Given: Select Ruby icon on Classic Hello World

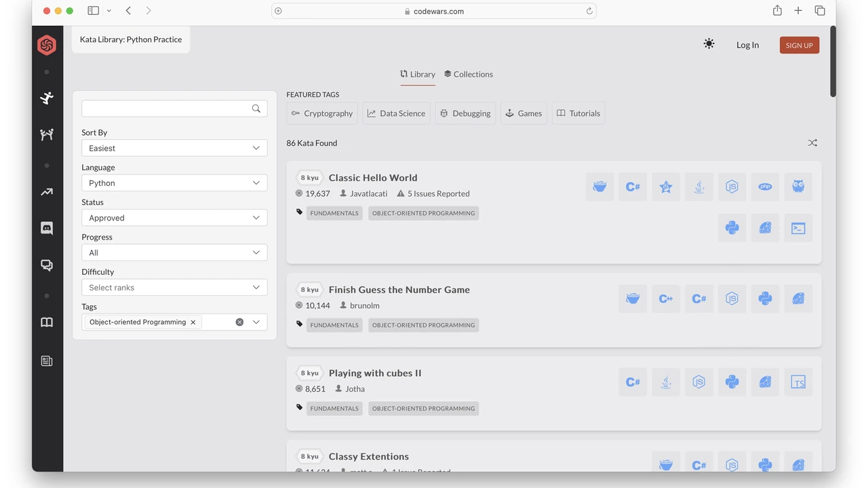Looking at the screenshot, I should click(765, 228).
